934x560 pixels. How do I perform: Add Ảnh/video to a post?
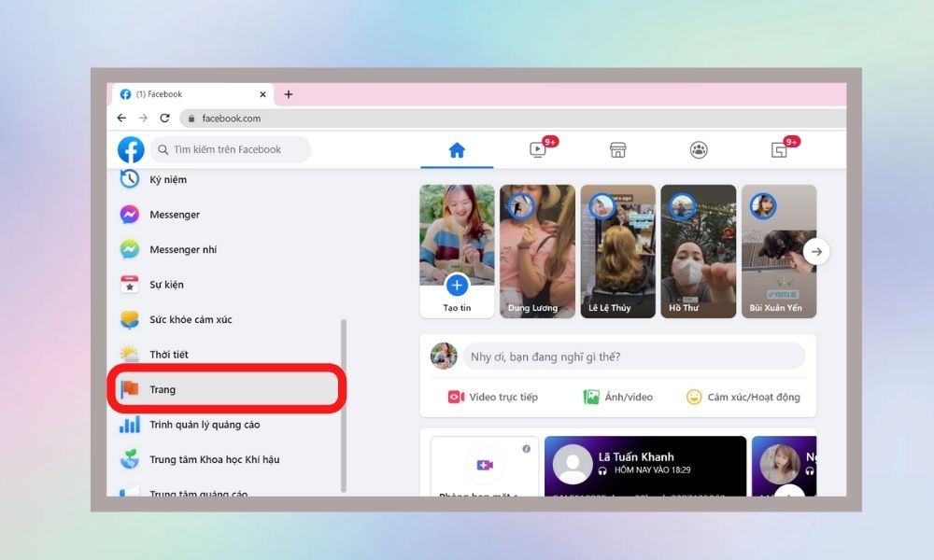pos(617,397)
